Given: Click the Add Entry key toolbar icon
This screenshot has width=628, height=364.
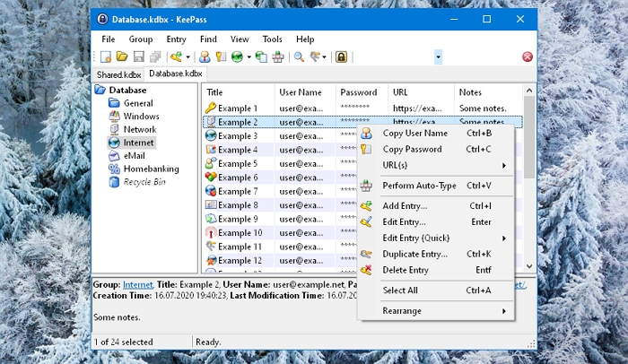Looking at the screenshot, I should click(x=176, y=56).
